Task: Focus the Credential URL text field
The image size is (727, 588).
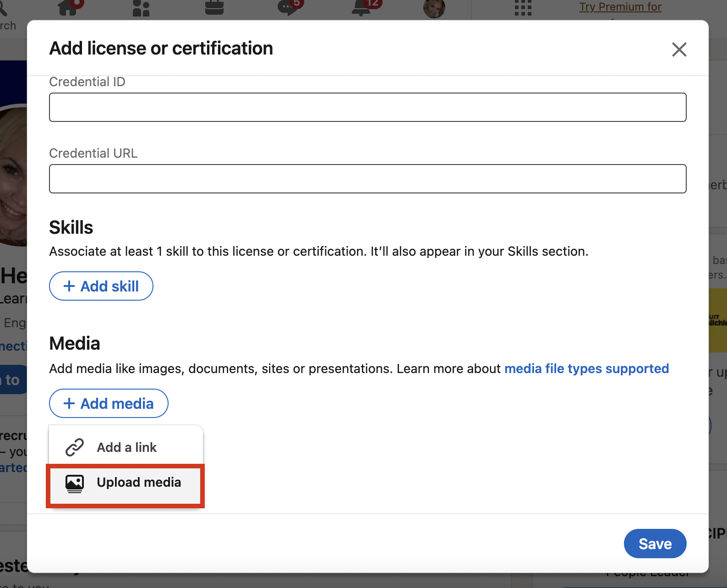Action: click(367, 179)
